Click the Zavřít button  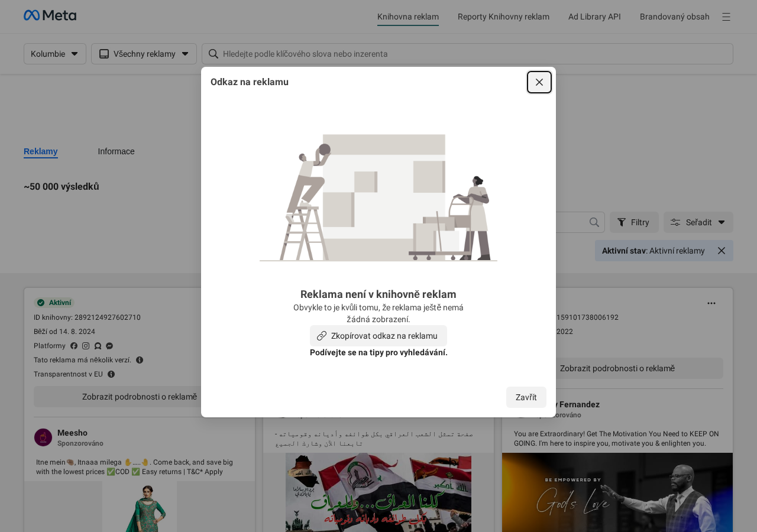click(526, 397)
